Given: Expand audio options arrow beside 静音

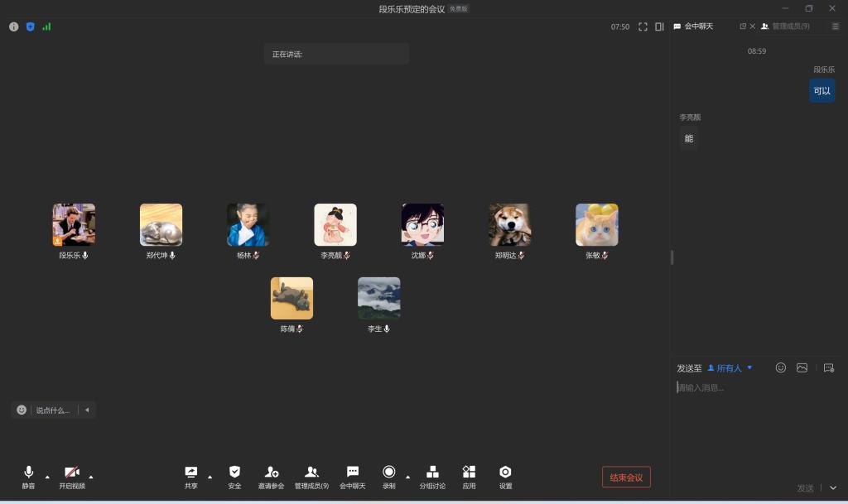Looking at the screenshot, I should (47, 477).
